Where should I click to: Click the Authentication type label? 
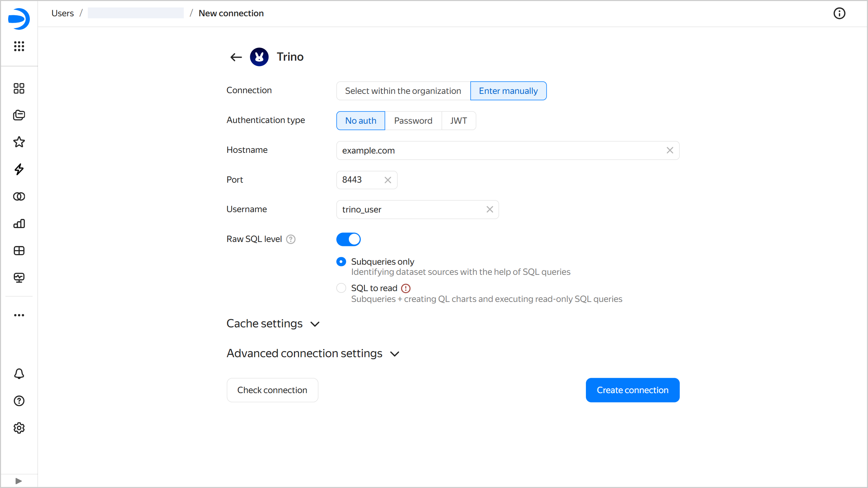tap(266, 120)
